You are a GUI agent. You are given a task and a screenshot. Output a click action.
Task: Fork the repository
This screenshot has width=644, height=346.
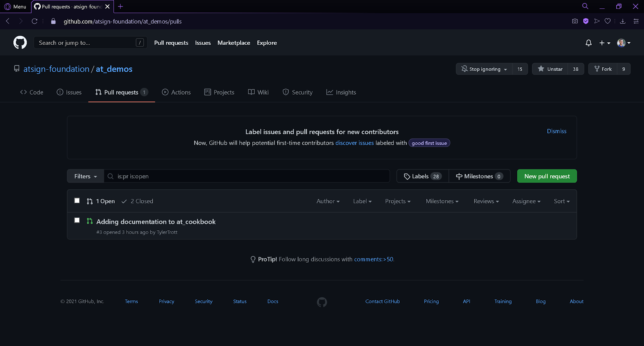[x=603, y=69]
